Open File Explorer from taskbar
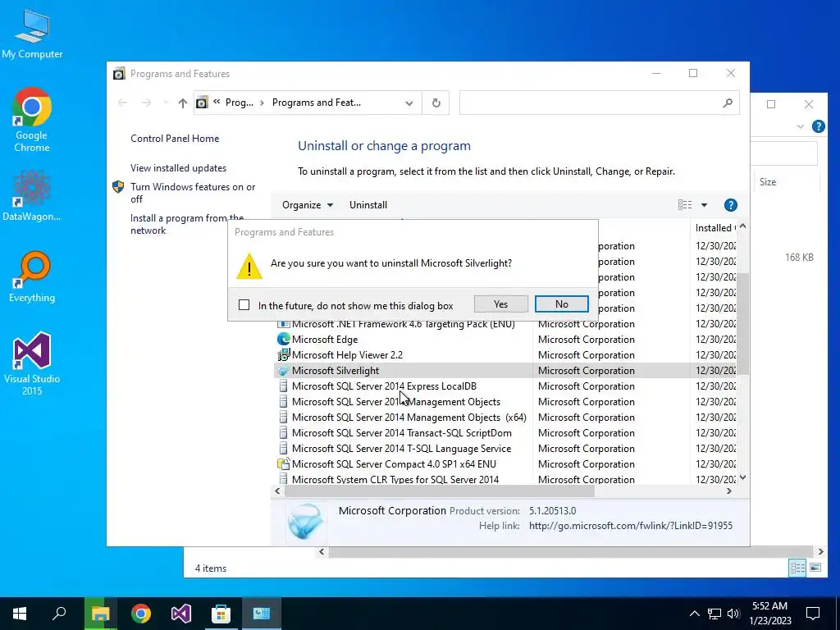The image size is (840, 630). (100, 614)
